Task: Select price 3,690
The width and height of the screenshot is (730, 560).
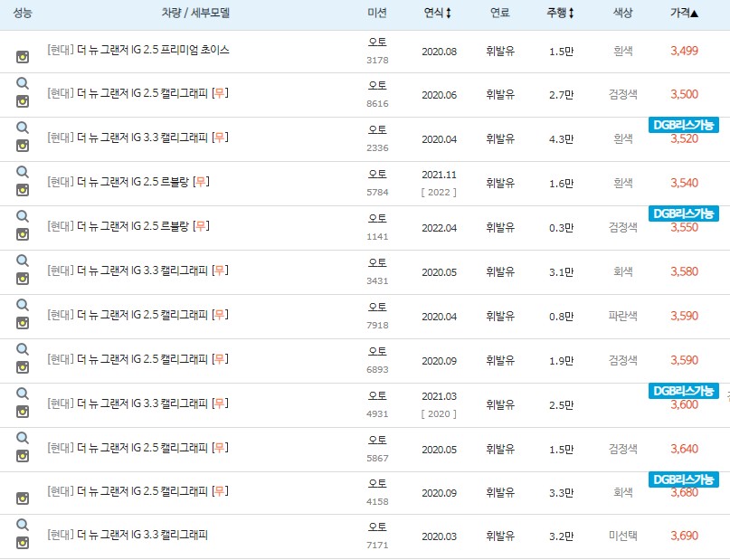Action: tap(684, 536)
